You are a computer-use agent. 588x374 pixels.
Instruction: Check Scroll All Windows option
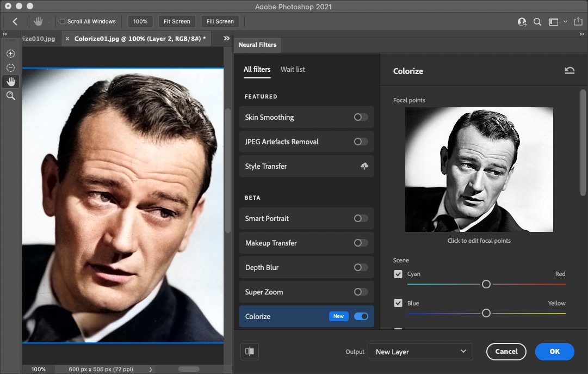coord(63,22)
